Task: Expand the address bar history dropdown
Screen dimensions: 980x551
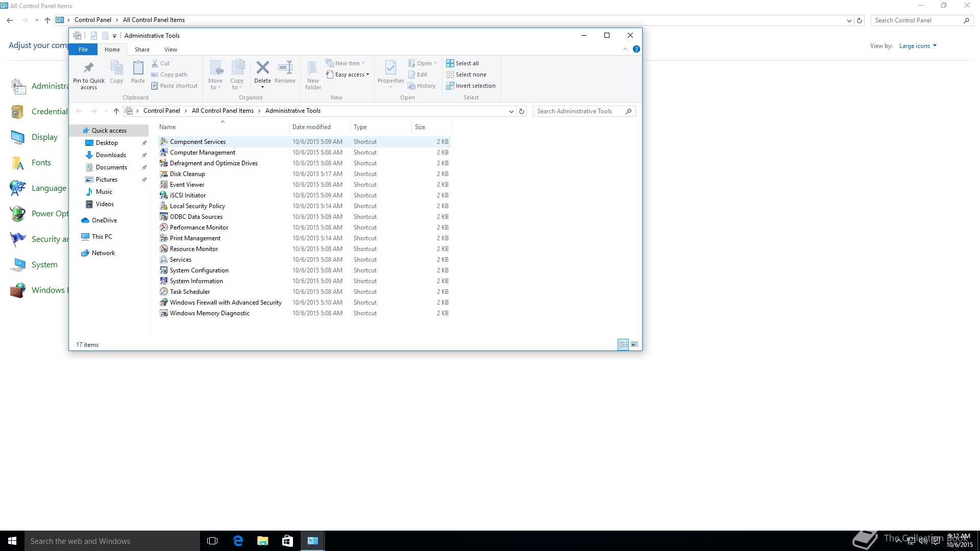Action: point(511,111)
